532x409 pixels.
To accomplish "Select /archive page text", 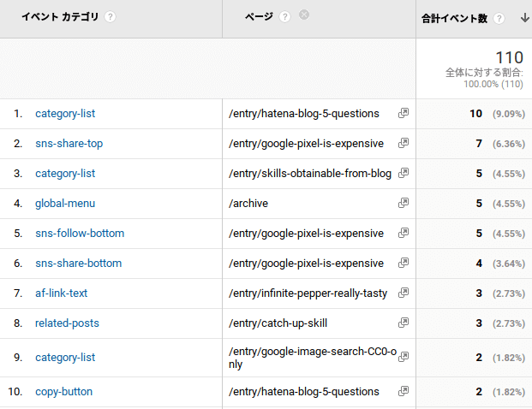I will tap(248, 204).
